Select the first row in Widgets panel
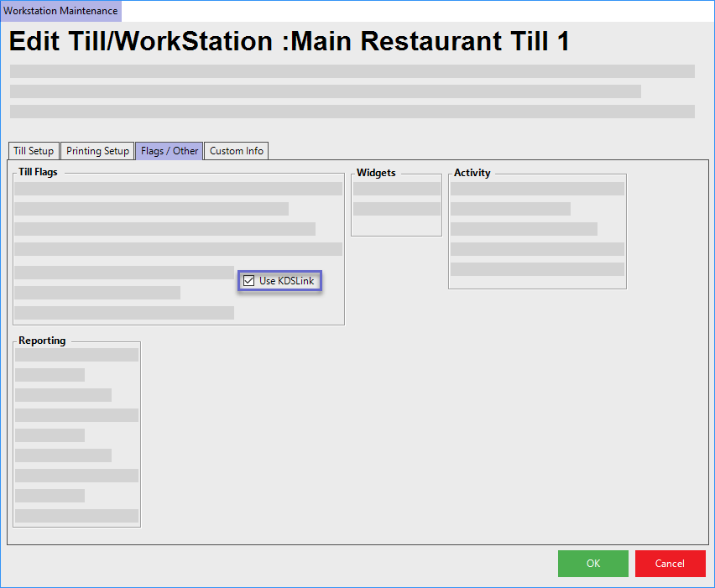 pyautogui.click(x=396, y=189)
